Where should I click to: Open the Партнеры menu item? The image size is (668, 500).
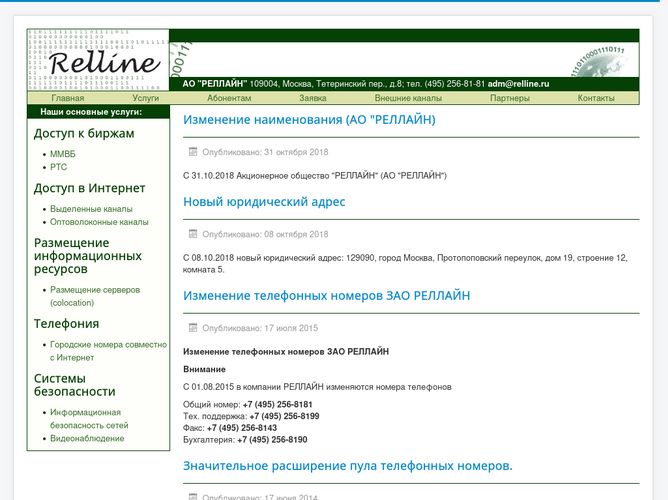tap(510, 98)
